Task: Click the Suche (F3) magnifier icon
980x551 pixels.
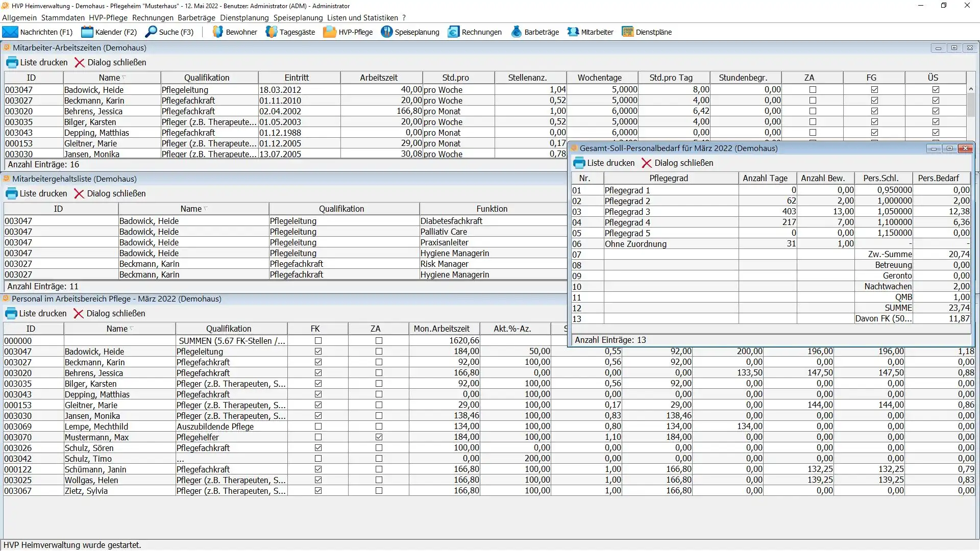Action: (151, 32)
